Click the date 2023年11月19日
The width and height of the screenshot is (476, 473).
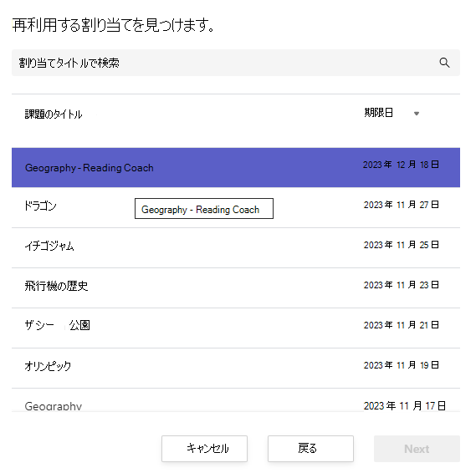[x=401, y=365]
